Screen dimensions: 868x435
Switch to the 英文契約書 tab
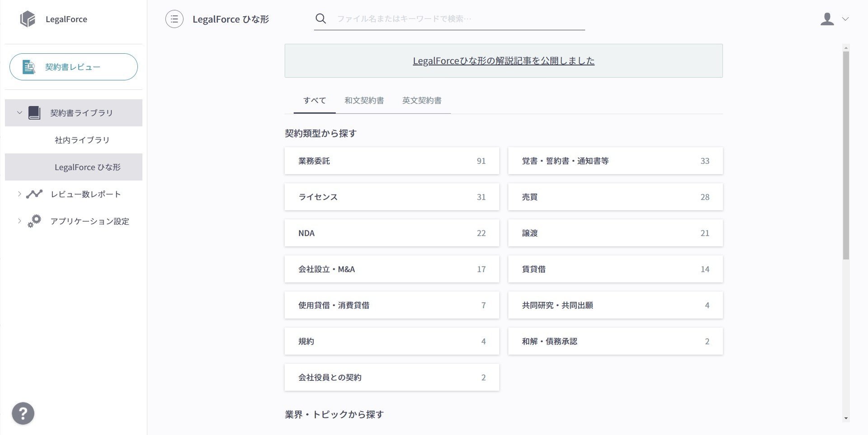click(x=422, y=100)
